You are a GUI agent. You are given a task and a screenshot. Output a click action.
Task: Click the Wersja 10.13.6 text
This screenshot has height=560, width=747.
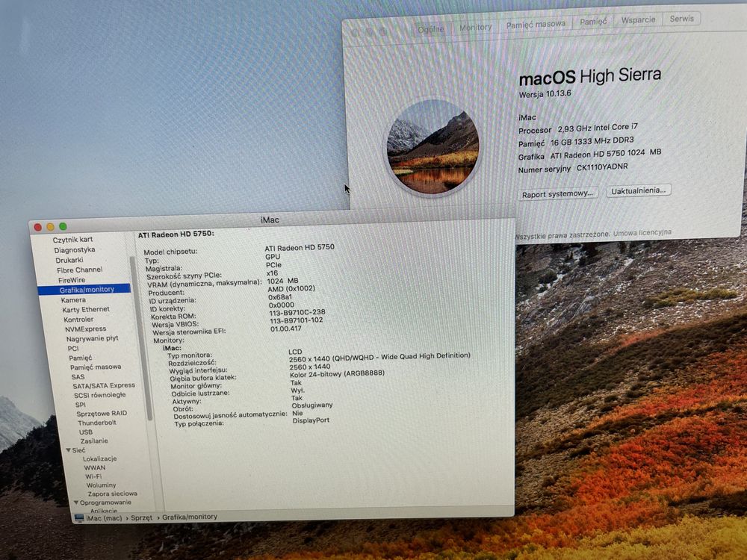(545, 94)
